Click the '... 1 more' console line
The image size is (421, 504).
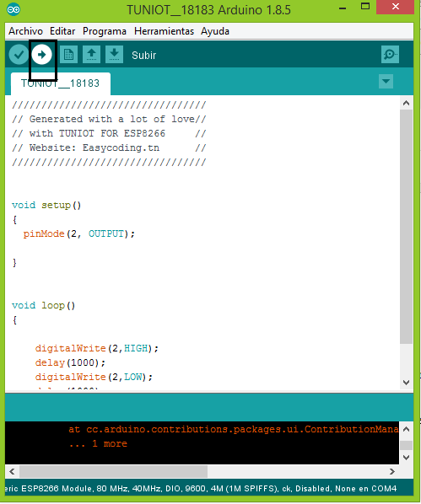(x=98, y=443)
